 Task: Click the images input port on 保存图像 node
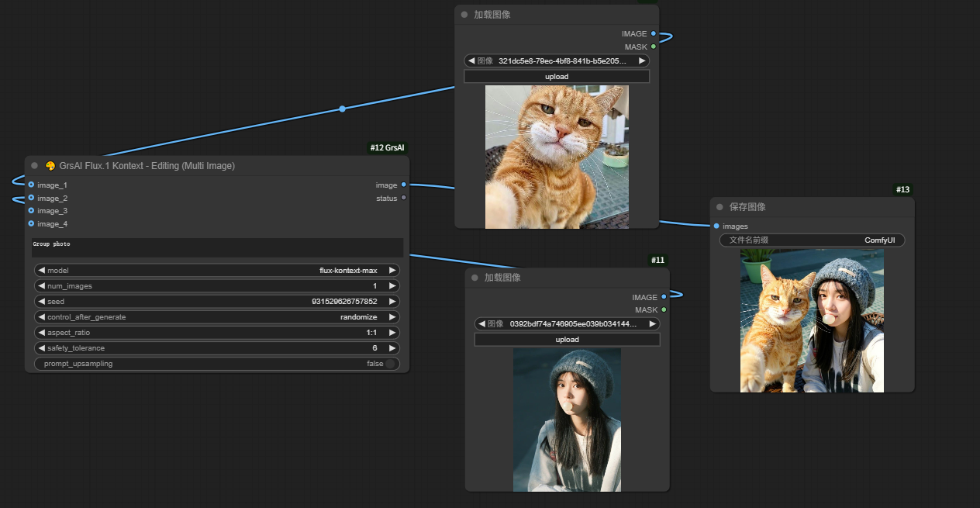(716, 226)
